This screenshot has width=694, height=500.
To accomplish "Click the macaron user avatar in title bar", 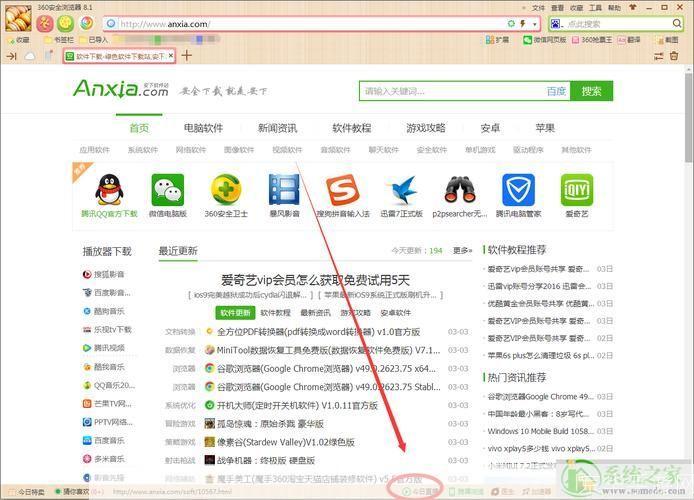I will [18, 18].
